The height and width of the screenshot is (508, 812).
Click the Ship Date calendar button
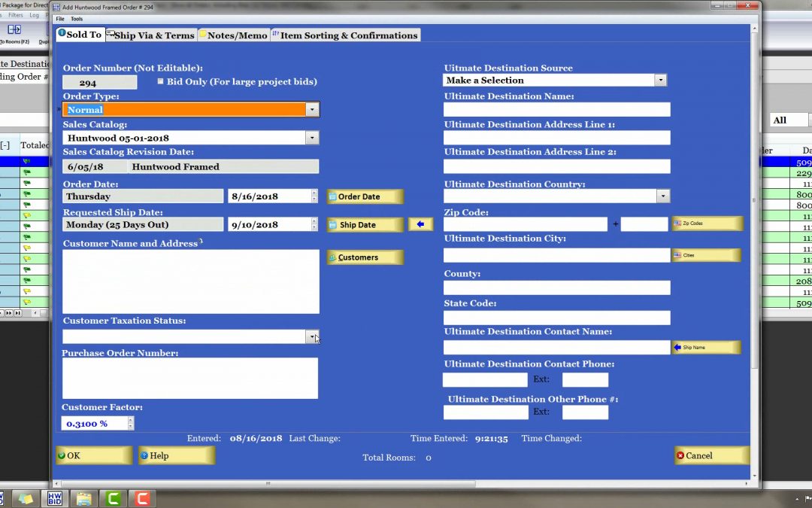(365, 225)
